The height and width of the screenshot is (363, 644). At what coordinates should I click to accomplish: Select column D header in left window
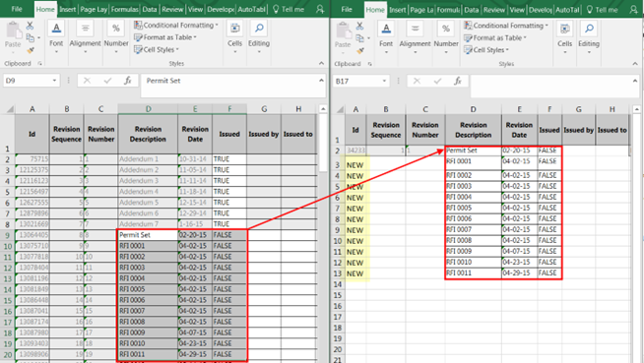(x=148, y=108)
